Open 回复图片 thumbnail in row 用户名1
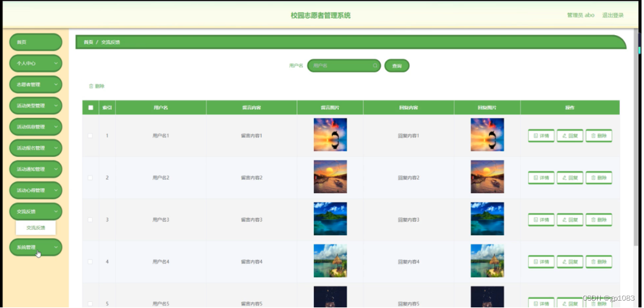Screen dimensions: 644x308 click(487, 135)
